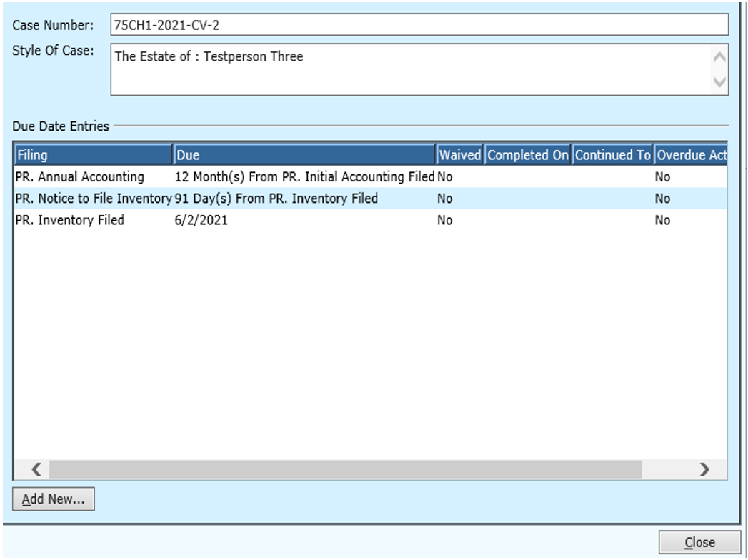The width and height of the screenshot is (748, 560).
Task: Click the Style Of Case scroll down arrow
Action: [x=719, y=82]
